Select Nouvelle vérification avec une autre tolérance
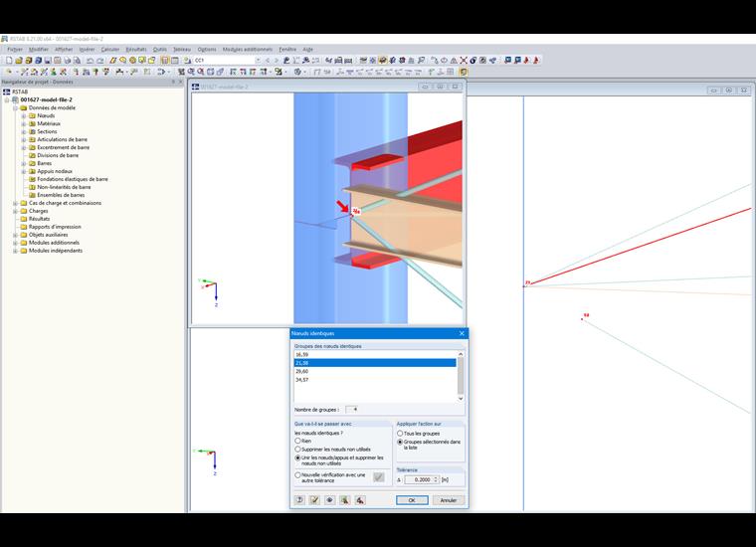 298,475
